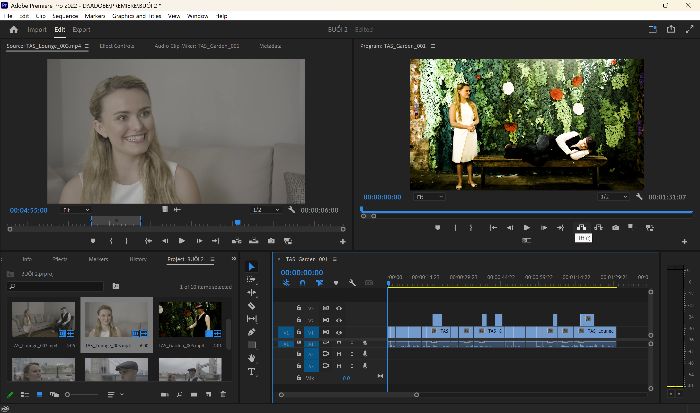Switch project panel to List view
The width and height of the screenshot is (700, 413).
coord(25,395)
